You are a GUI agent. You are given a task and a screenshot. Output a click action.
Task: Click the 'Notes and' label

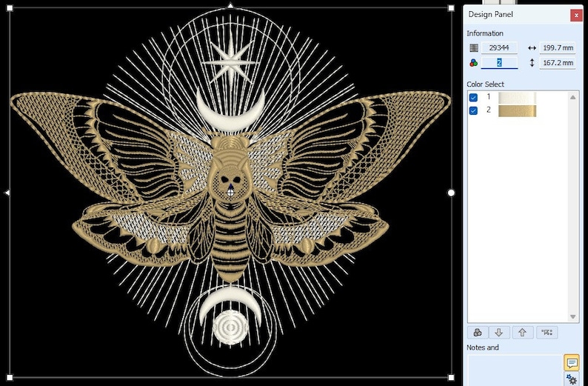coord(483,347)
